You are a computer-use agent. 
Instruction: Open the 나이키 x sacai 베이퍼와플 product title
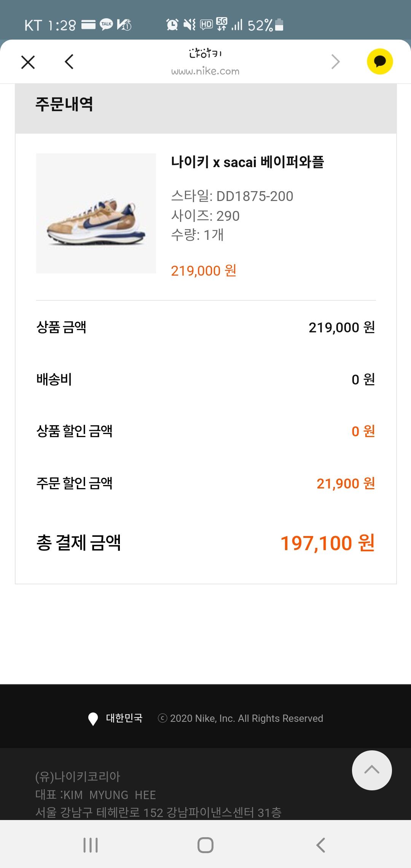coord(247,162)
